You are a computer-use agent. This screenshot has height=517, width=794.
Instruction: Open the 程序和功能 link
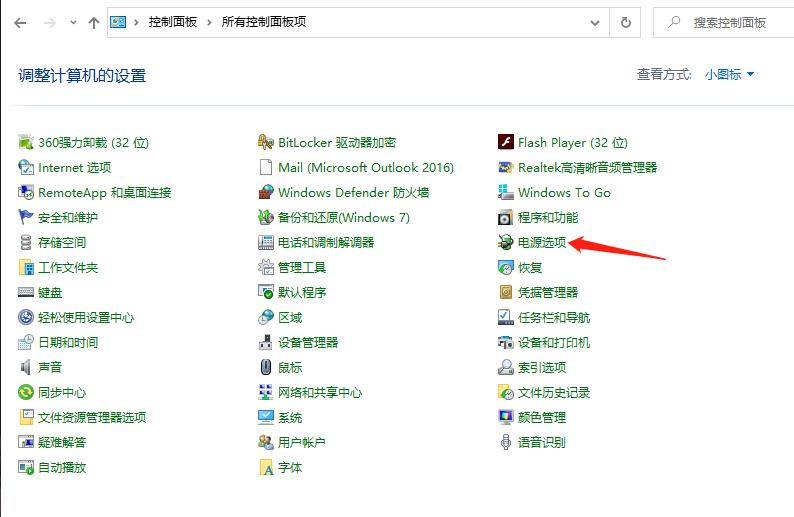(x=547, y=218)
